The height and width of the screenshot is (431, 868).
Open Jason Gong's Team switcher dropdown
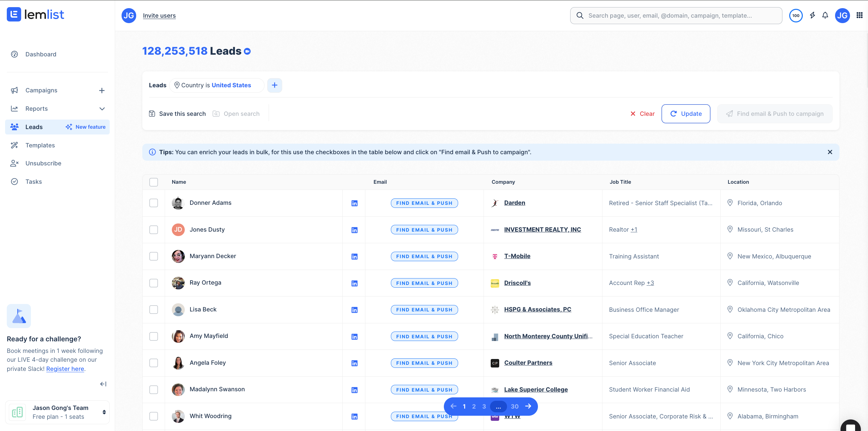tap(104, 412)
